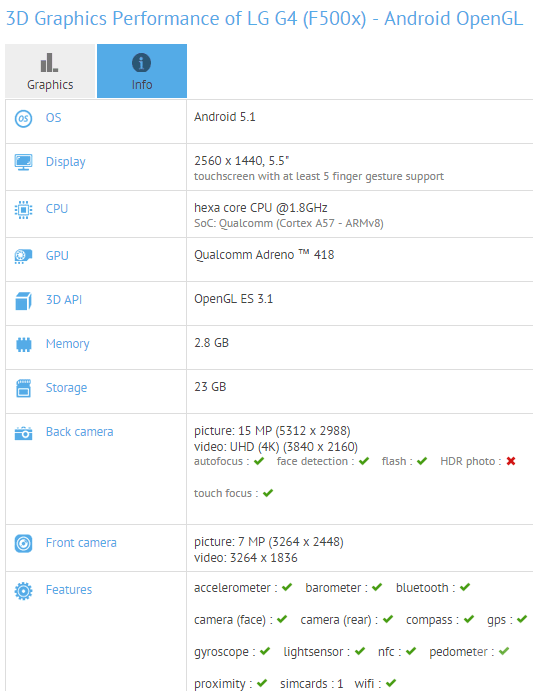Click the pedometer green checkmark
Image resolution: width=533 pixels, height=691 pixels.
[504, 651]
